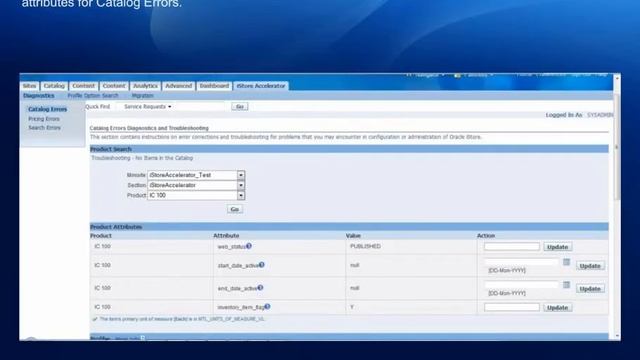
Task: Open info icon next to inventory_item_flag
Action: pyautogui.click(x=267, y=306)
